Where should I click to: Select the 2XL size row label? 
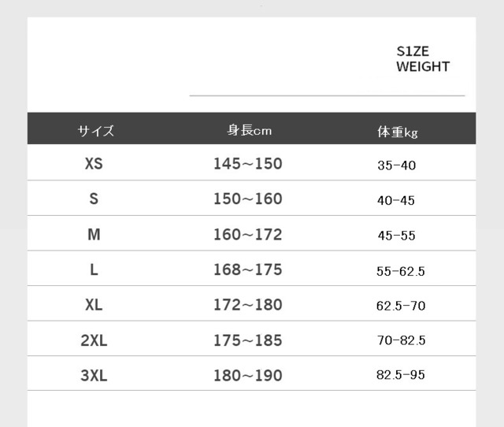94,340
